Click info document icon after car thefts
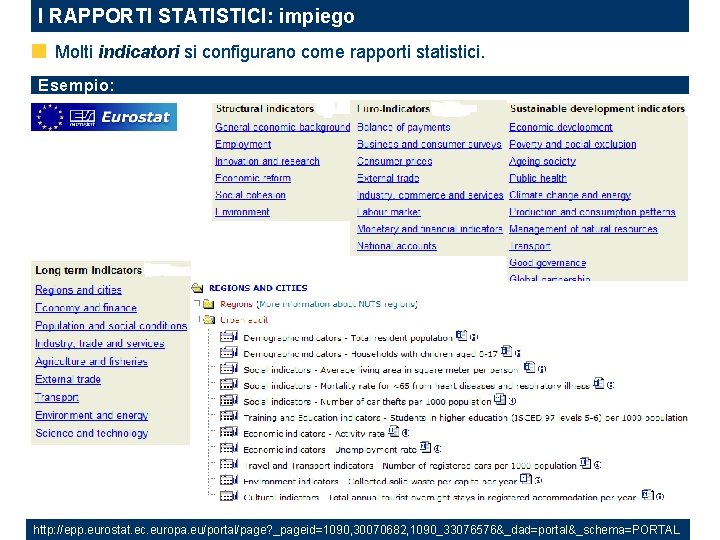The width and height of the screenshot is (720, 540). 500,399
